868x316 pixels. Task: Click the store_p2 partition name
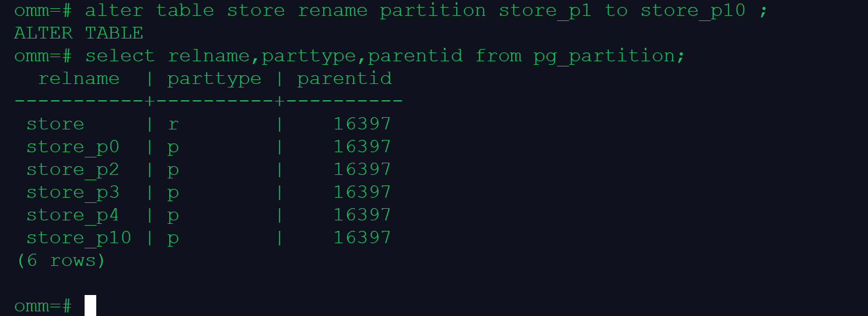click(x=73, y=170)
